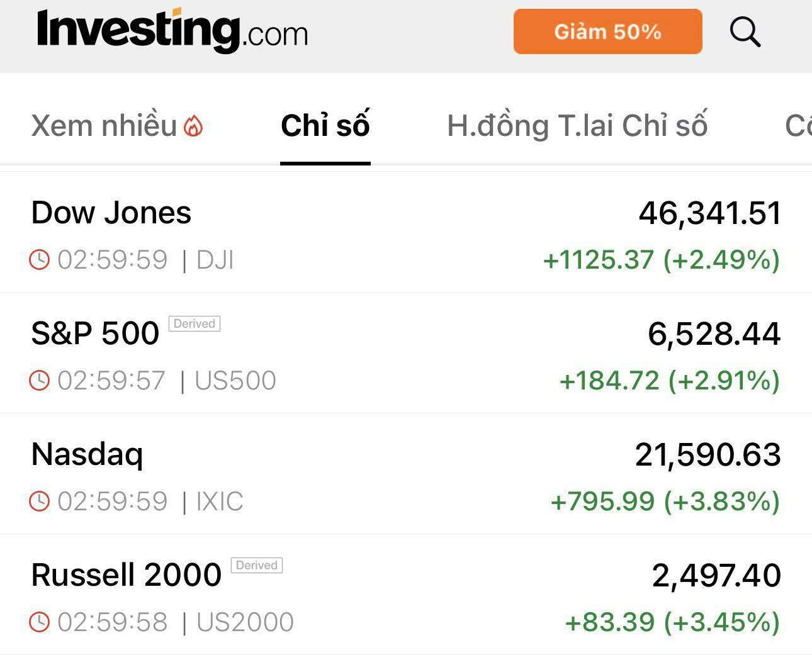The width and height of the screenshot is (812, 655).
Task: Open the search magnifier icon
Action: (x=745, y=32)
